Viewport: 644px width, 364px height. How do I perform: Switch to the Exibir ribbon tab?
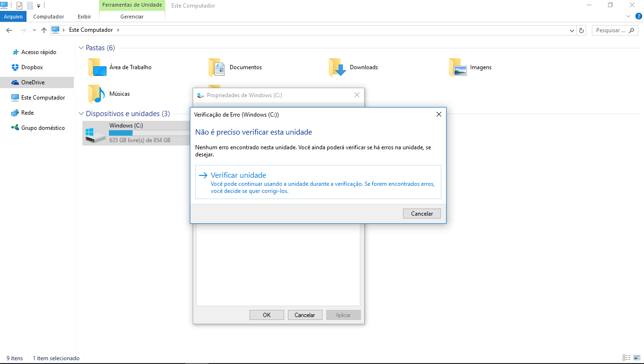84,17
